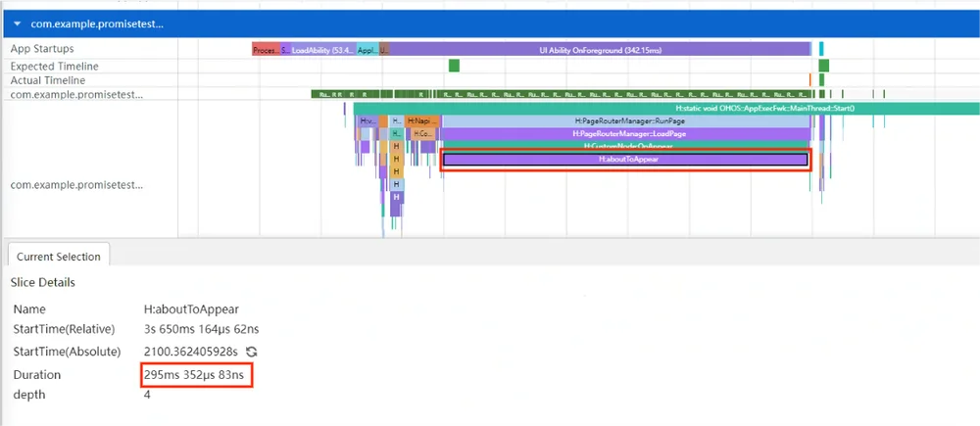
Task: Select the H:PageRouterManager::LoadPage slice
Action: pyautogui.click(x=626, y=133)
